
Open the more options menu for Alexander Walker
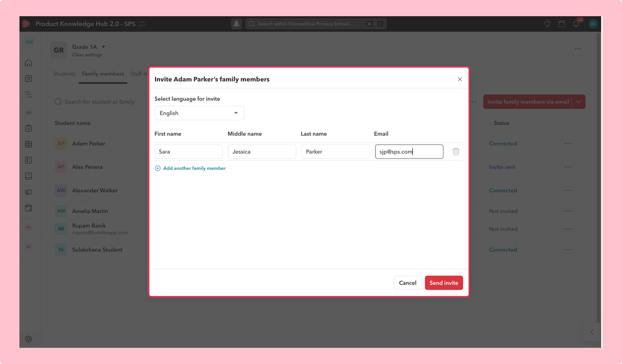click(568, 190)
